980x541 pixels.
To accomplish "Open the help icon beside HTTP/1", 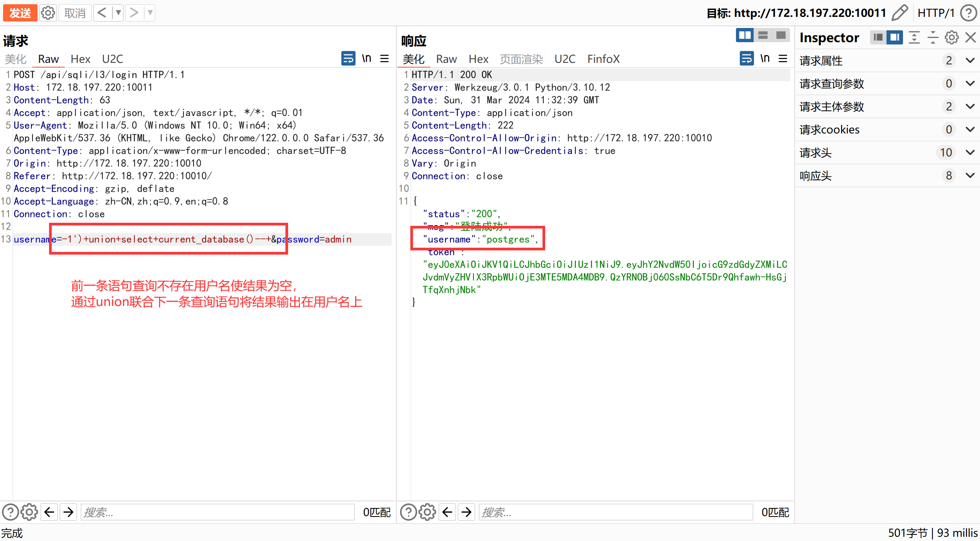I will pos(969,13).
